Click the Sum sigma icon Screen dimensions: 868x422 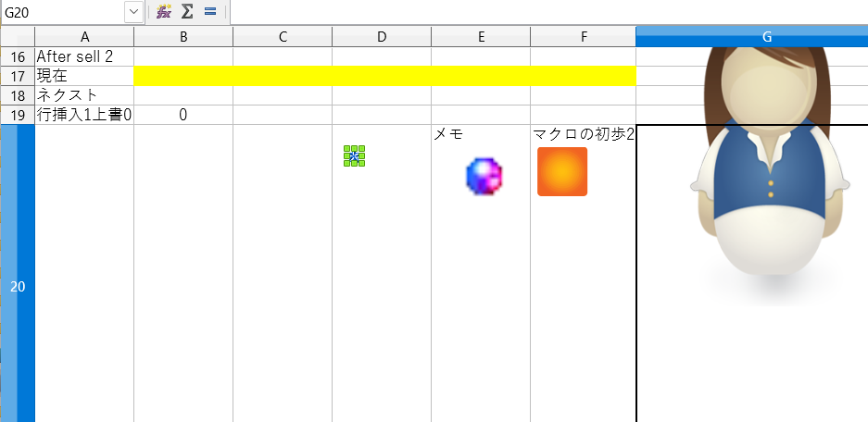click(x=188, y=12)
